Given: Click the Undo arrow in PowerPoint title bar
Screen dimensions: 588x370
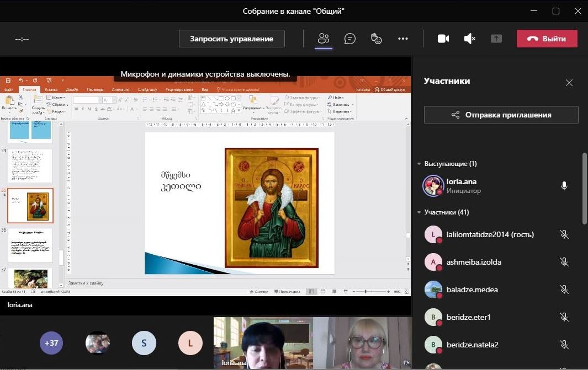Looking at the screenshot, I should pyautogui.click(x=21, y=81).
